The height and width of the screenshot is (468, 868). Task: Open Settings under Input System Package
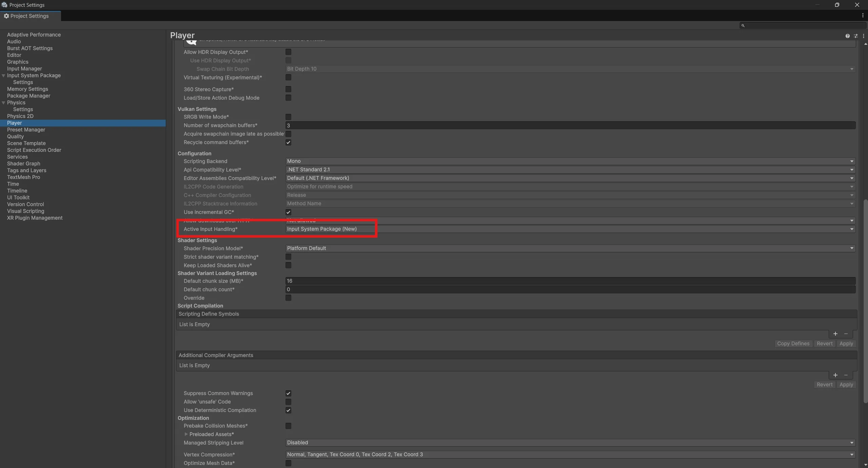click(23, 82)
